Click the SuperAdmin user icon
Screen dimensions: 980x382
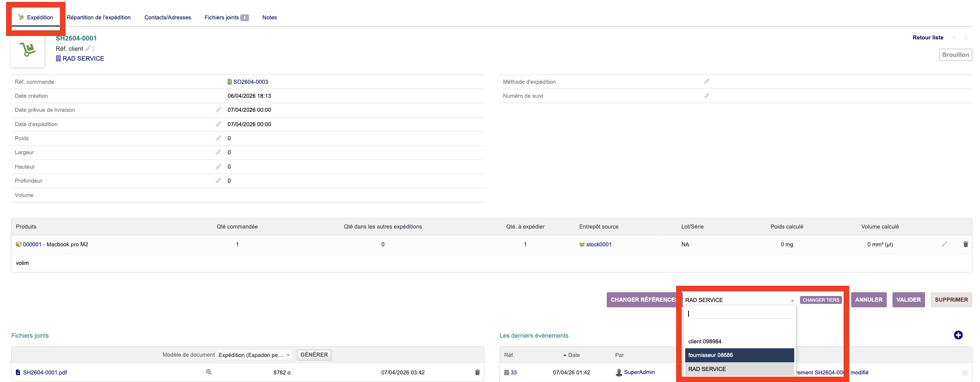coord(619,373)
